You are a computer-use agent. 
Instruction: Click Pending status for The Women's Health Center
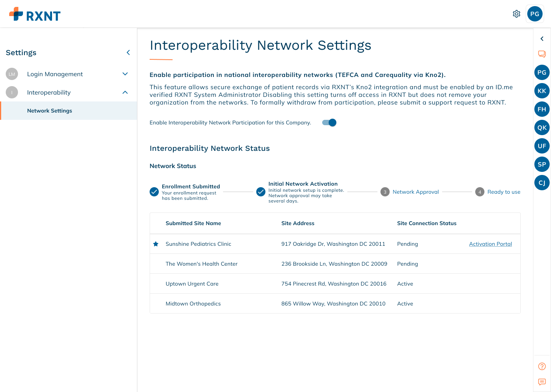(x=408, y=264)
